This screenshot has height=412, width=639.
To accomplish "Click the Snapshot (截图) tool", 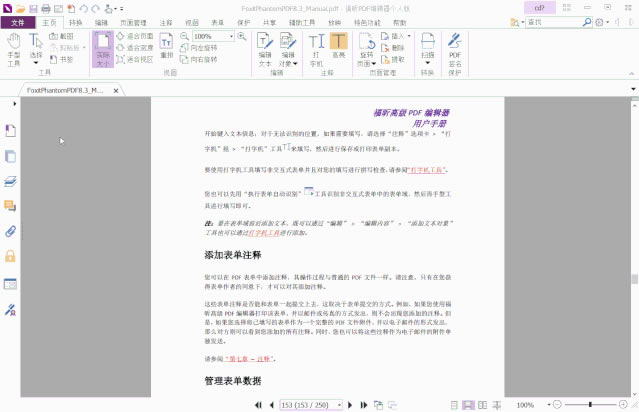I will (62, 36).
